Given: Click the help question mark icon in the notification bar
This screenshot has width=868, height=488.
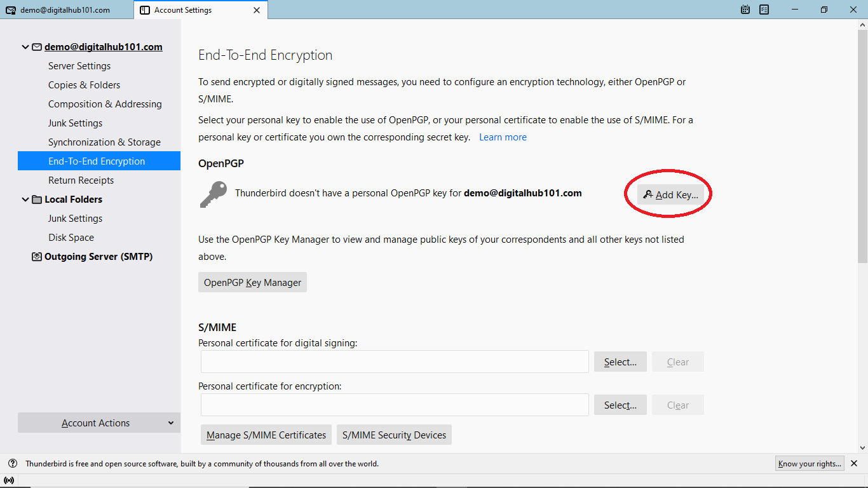Looking at the screenshot, I should (x=13, y=463).
